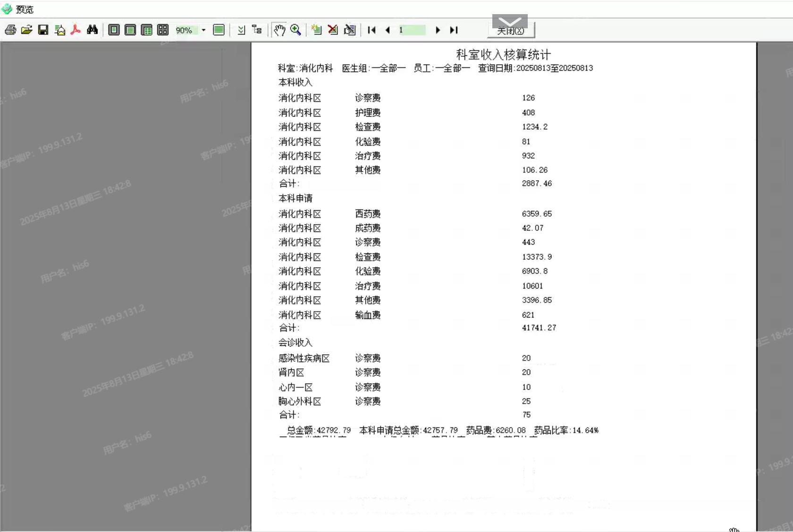Click the preview window app icon
793x532 pixels.
pyautogui.click(x=7, y=9)
